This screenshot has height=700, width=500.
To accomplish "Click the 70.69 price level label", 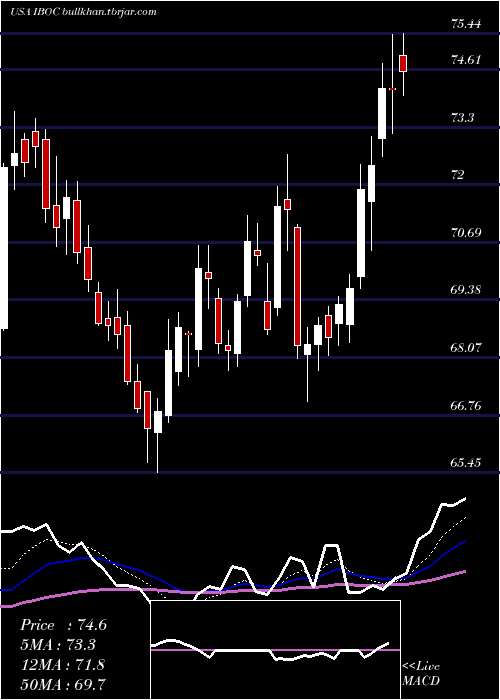I will pyautogui.click(x=466, y=233).
